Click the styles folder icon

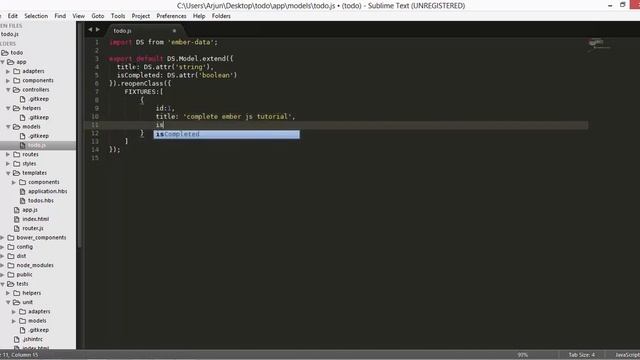[16, 164]
